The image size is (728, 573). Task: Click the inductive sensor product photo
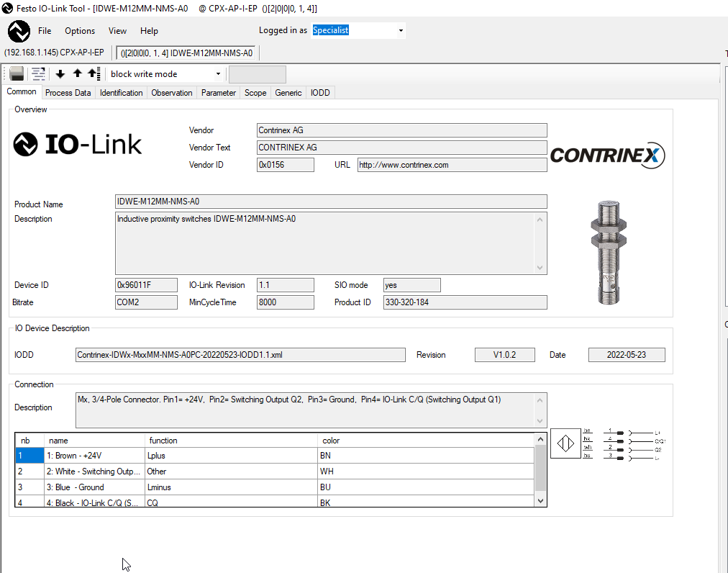(608, 253)
